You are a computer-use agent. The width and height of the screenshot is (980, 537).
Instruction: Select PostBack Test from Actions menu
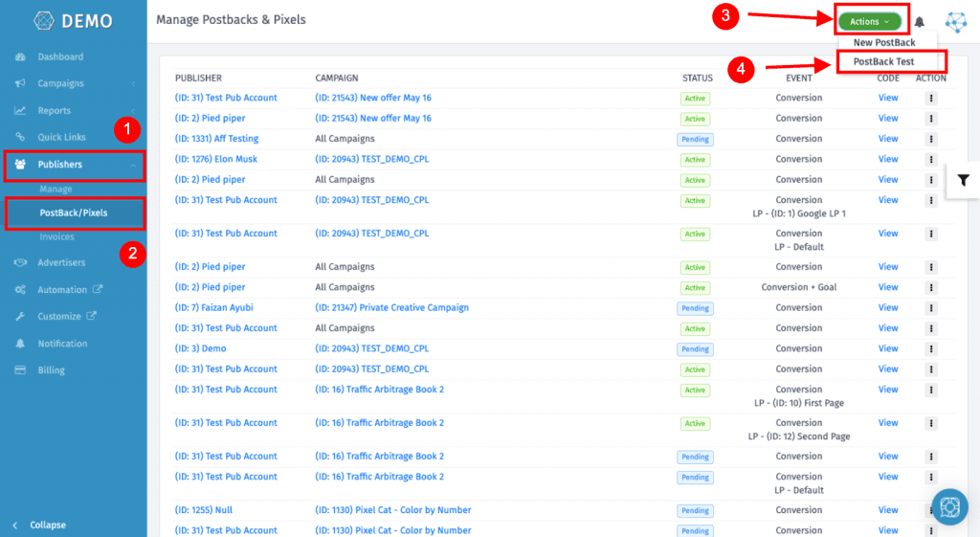tap(883, 61)
